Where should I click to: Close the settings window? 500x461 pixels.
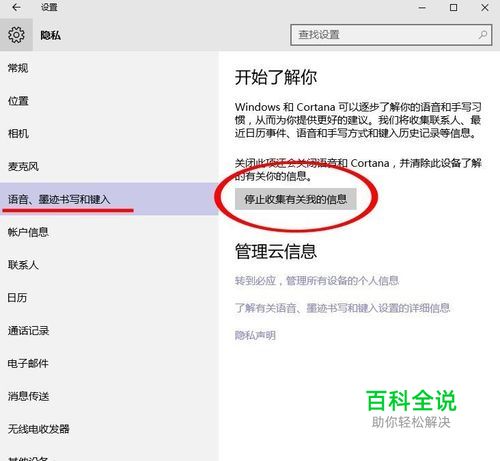pyautogui.click(x=485, y=7)
